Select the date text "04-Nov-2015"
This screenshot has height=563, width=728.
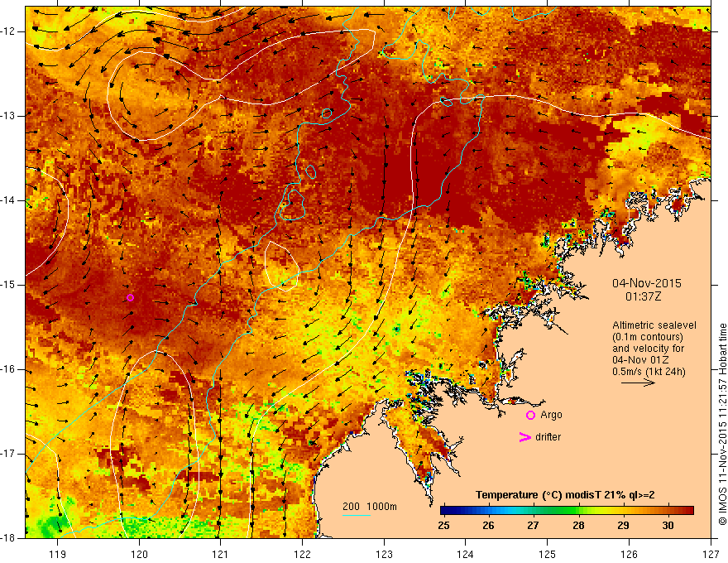pyautogui.click(x=647, y=283)
